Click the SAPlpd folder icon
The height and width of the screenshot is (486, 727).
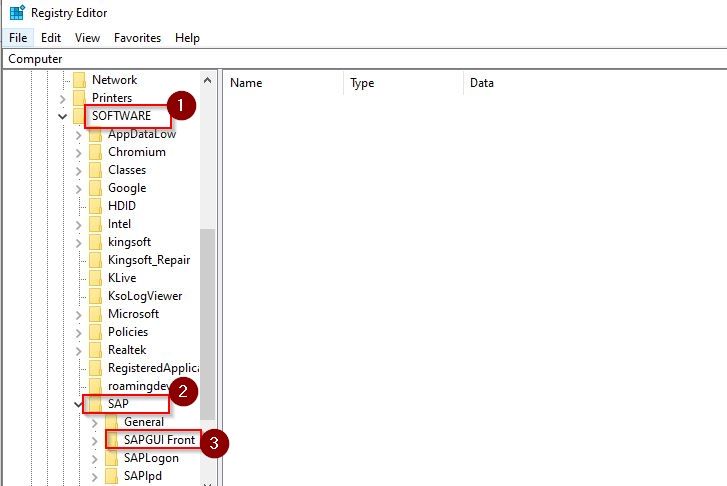111,476
